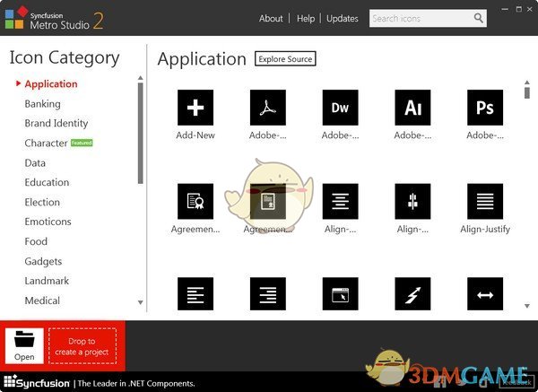Open the About page

[271, 18]
